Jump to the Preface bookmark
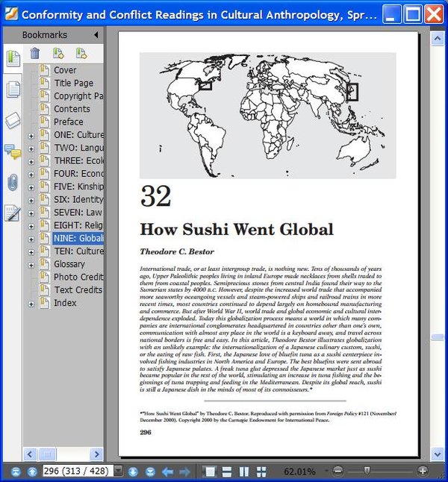448x482 pixels. tap(68, 122)
